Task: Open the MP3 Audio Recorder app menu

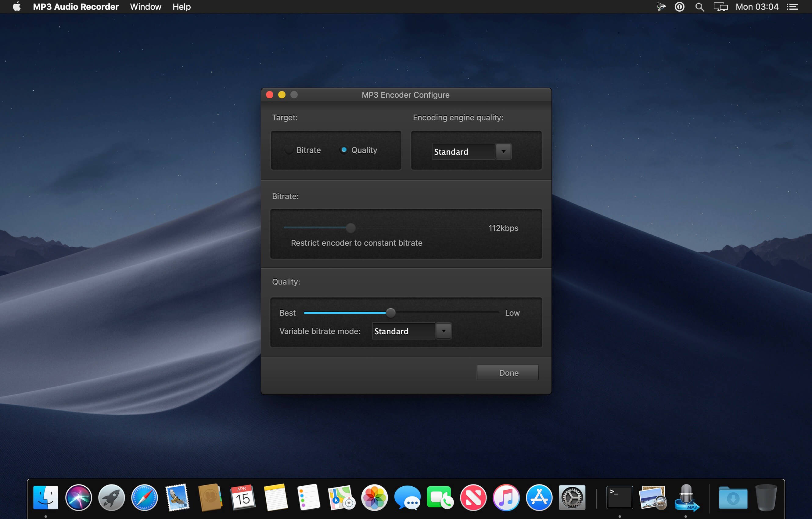Action: 76,7
